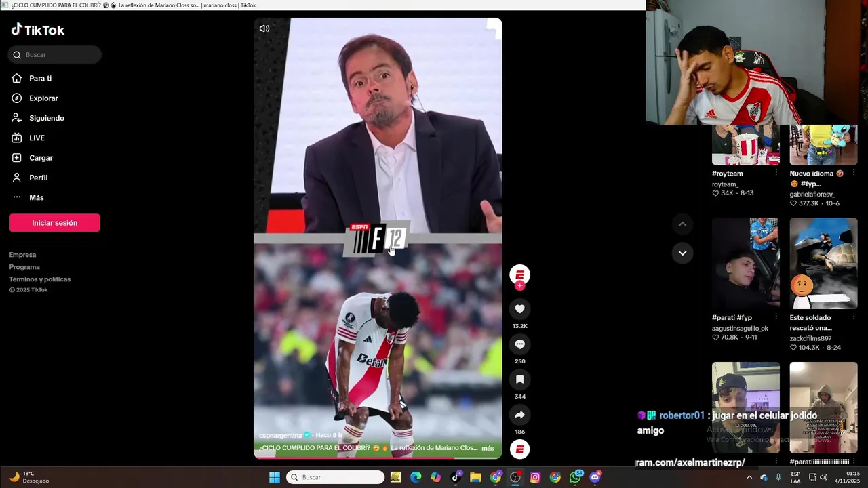
Task: Click the TikTok logo
Action: pos(38,30)
